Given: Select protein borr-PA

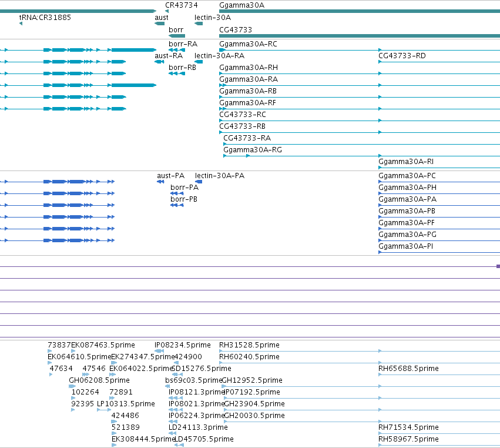Looking at the screenshot, I should pos(184,188).
